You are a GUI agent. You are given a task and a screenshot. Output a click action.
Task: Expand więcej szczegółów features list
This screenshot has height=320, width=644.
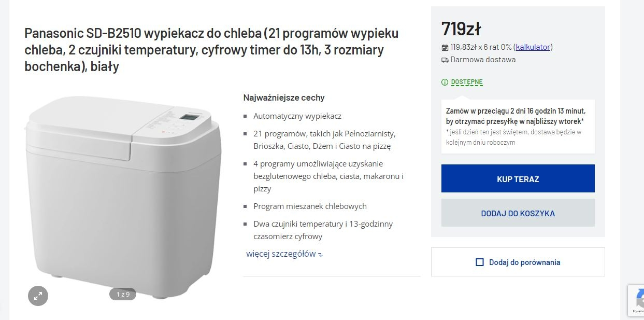click(281, 254)
